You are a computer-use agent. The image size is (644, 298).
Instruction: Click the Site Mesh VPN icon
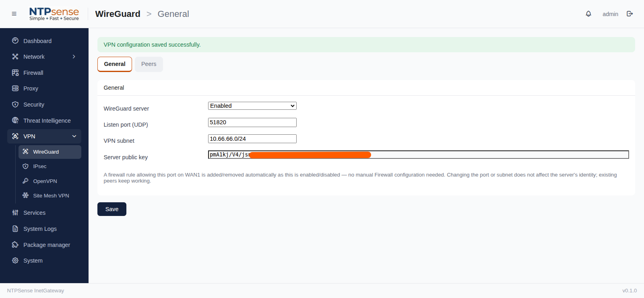pyautogui.click(x=25, y=195)
